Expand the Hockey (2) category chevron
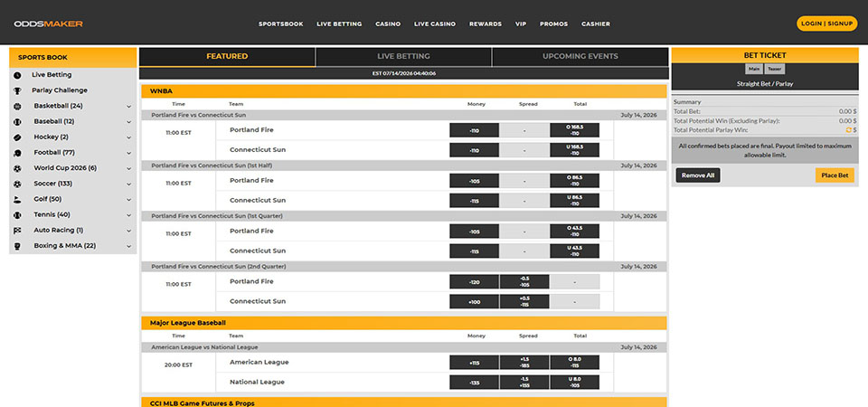This screenshot has height=407, width=868. pos(129,137)
